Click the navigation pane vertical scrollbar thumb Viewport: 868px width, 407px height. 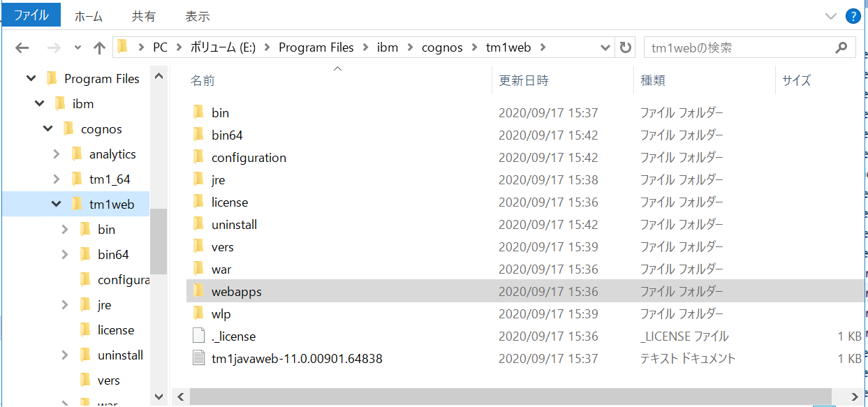pos(159,241)
